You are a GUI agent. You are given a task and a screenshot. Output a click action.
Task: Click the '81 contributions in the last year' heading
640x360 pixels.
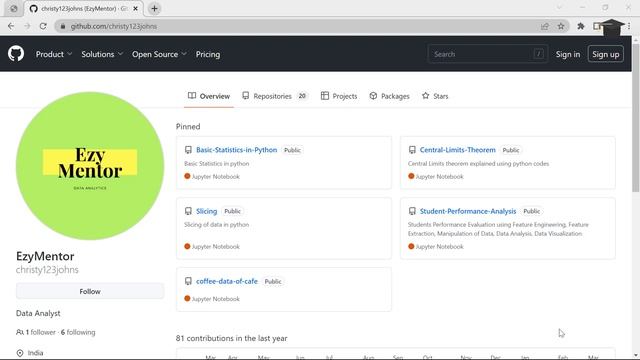[x=231, y=338]
